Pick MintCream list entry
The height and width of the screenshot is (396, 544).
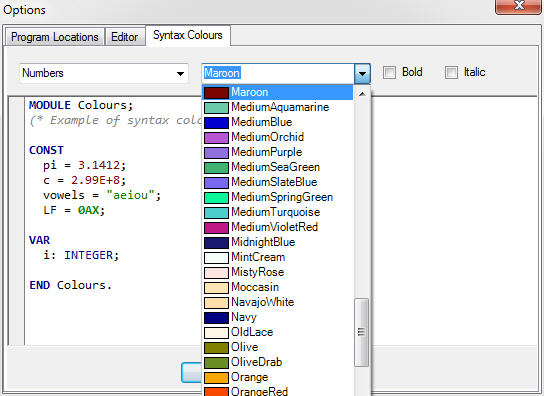pyautogui.click(x=278, y=257)
